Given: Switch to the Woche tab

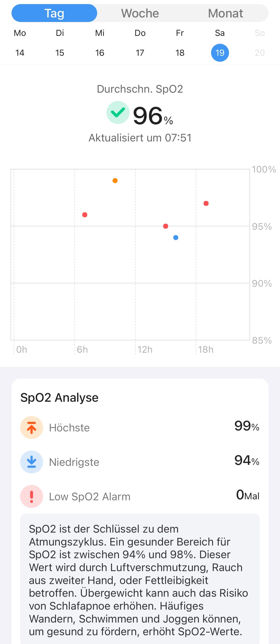Looking at the screenshot, I should (x=140, y=13).
